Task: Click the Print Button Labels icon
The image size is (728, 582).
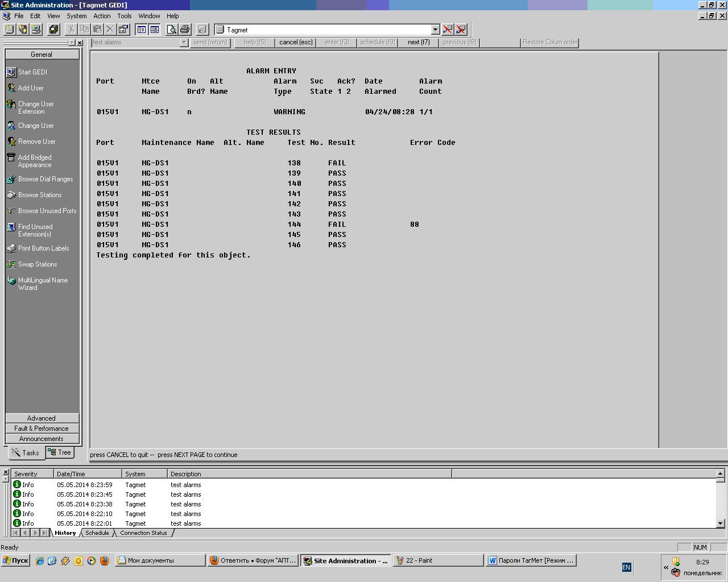Action: point(11,248)
